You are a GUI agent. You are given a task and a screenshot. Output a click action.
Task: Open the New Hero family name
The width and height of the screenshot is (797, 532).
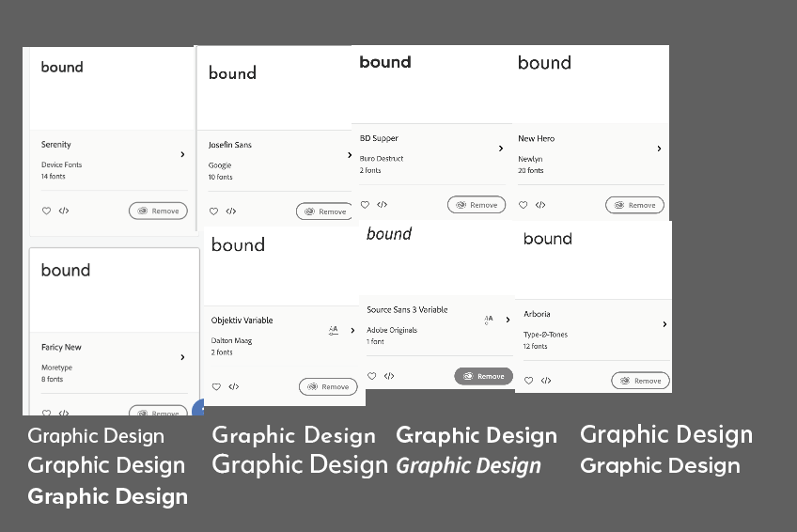537,138
